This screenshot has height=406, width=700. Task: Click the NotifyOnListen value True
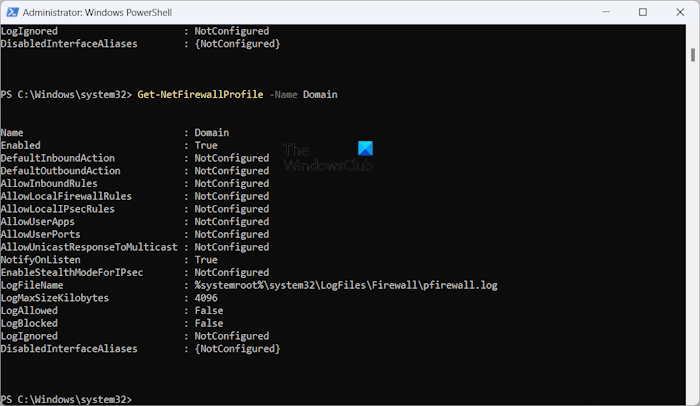[207, 260]
